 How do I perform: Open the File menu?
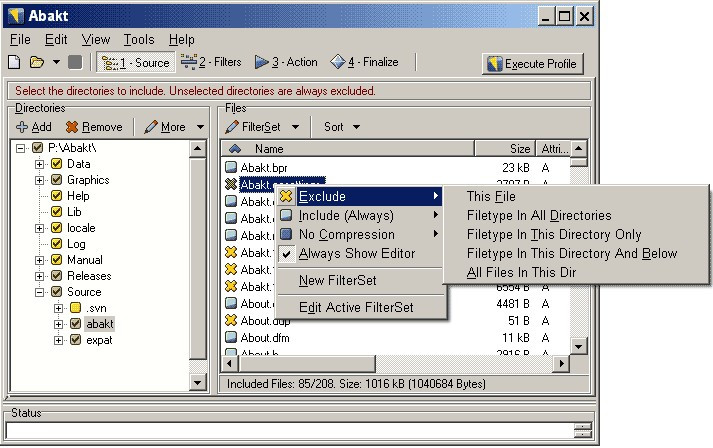point(20,40)
